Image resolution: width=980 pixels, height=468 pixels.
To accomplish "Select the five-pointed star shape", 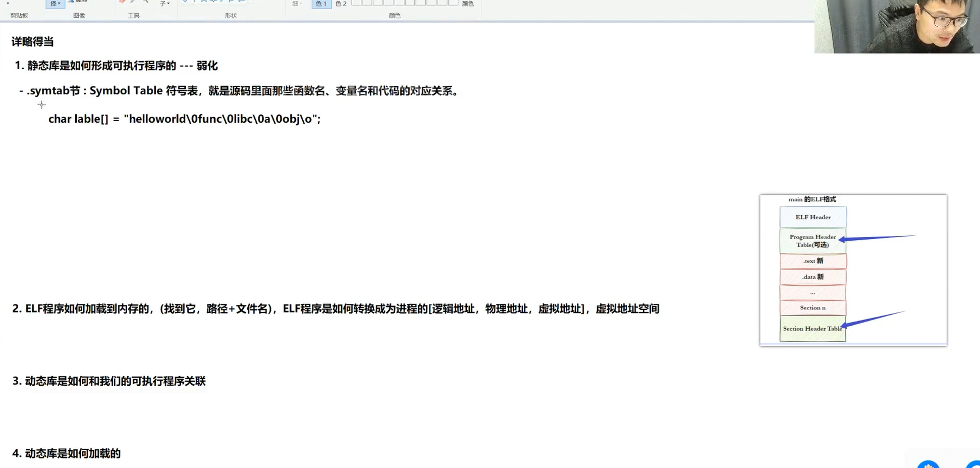I will pos(203,1).
